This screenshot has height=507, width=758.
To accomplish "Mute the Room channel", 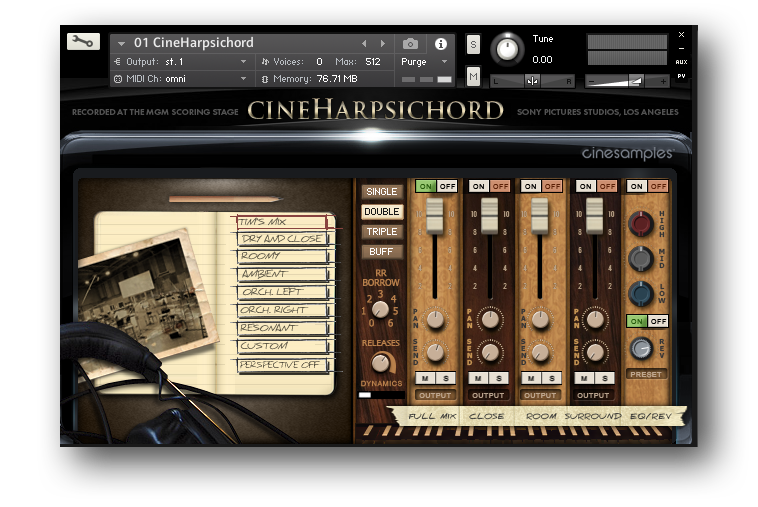I will tap(531, 378).
